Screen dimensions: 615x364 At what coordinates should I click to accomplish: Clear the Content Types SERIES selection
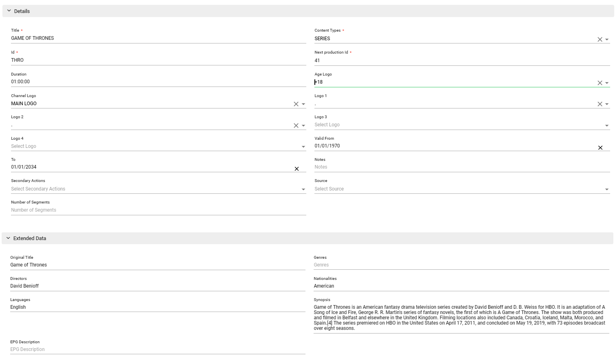pos(600,39)
